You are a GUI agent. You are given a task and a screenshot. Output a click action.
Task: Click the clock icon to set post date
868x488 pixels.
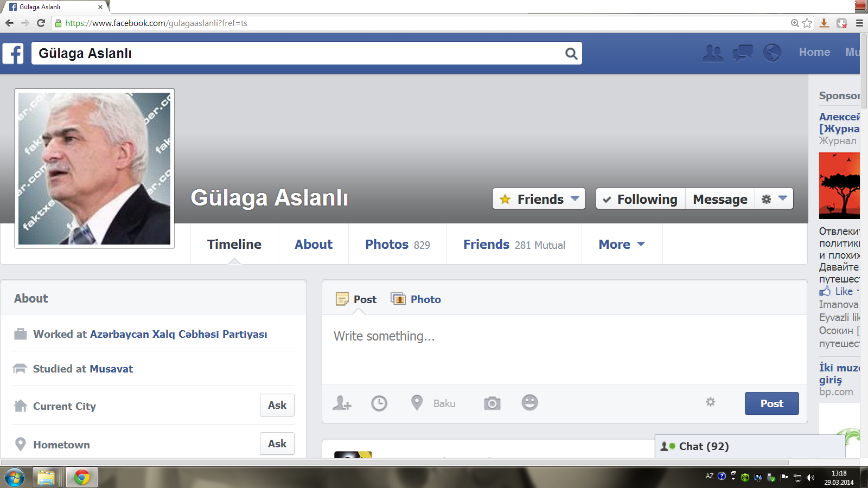379,403
